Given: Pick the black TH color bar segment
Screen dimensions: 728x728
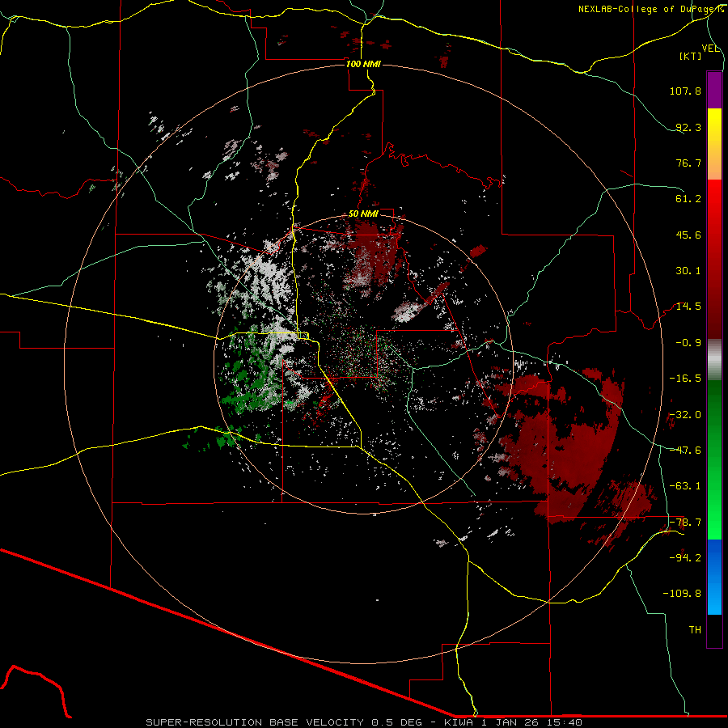Looking at the screenshot, I should 714,631.
